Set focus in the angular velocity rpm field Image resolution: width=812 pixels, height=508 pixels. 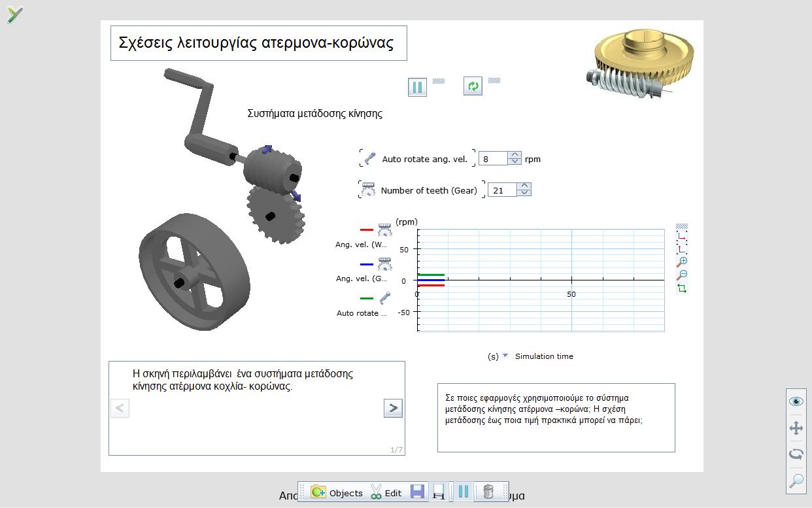493,158
